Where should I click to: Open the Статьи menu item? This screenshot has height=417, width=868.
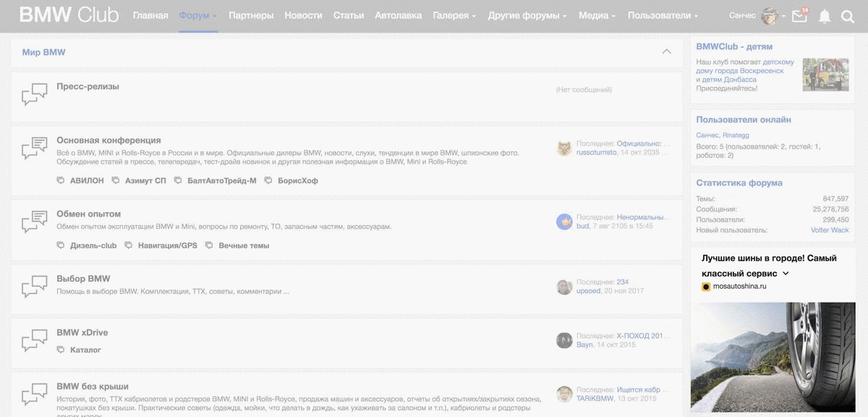click(x=349, y=15)
